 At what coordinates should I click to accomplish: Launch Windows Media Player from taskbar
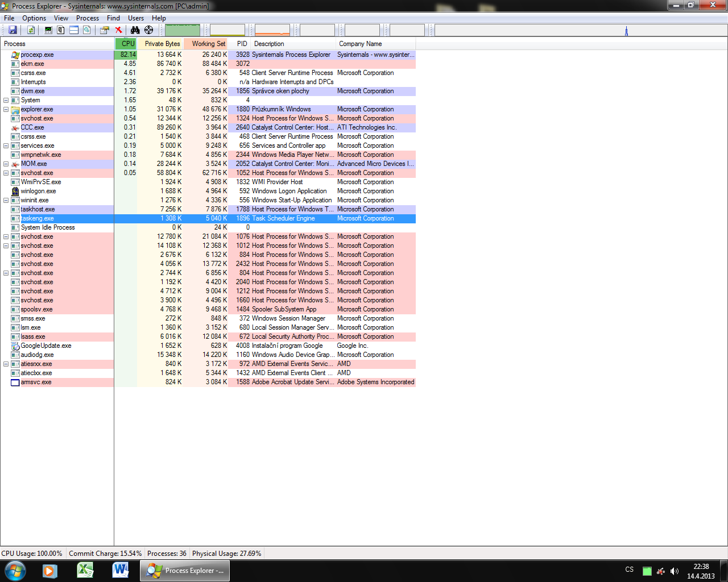[x=50, y=571]
